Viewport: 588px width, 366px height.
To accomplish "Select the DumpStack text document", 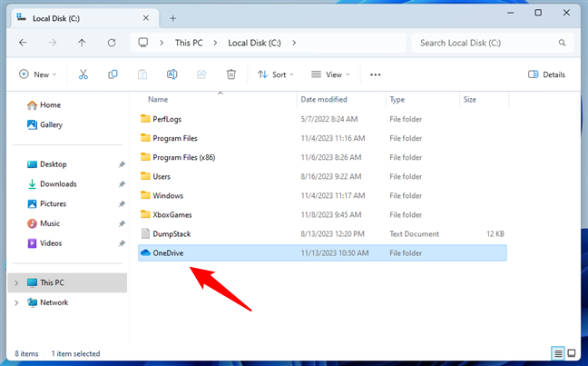I will pyautogui.click(x=322, y=234).
